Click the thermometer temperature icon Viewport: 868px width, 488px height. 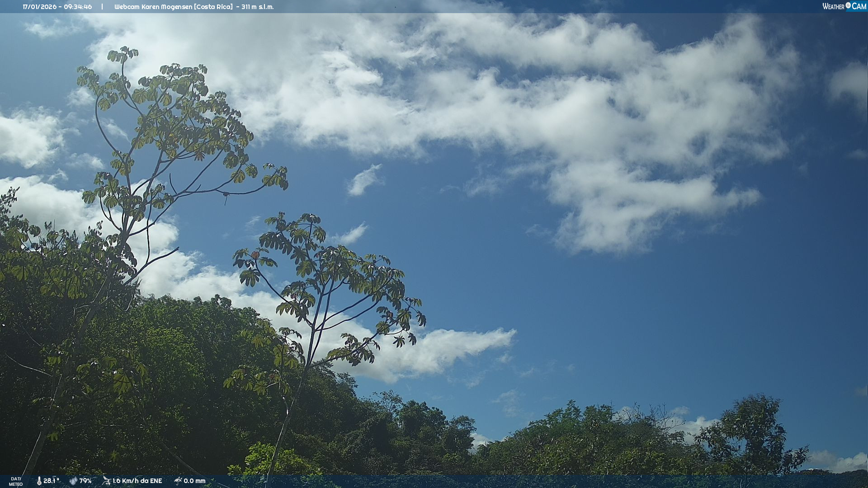[39, 481]
